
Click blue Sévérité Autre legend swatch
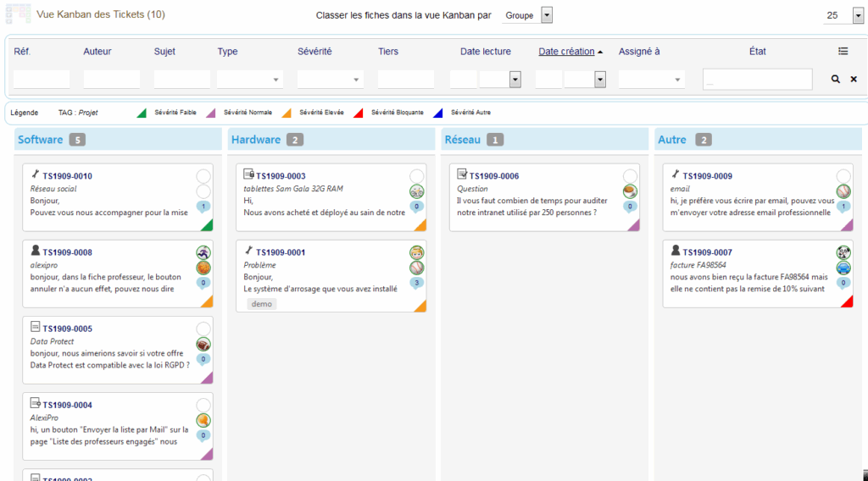438,113
